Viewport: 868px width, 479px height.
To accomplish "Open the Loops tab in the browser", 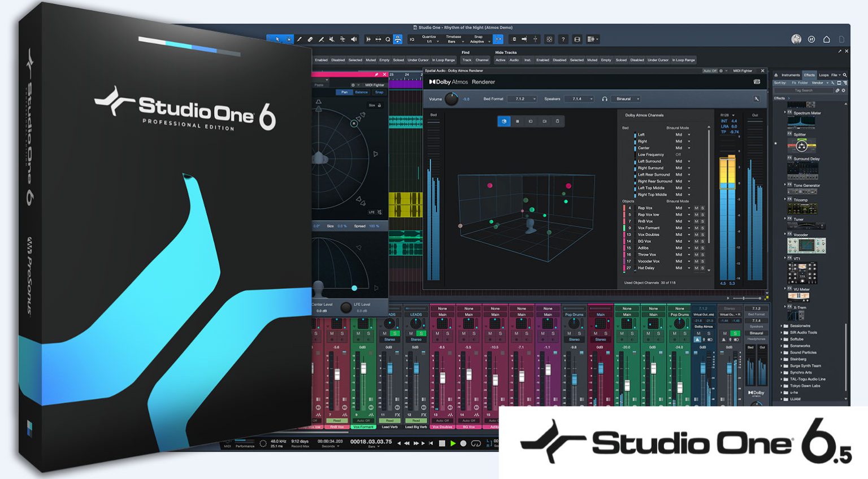I will 824,74.
